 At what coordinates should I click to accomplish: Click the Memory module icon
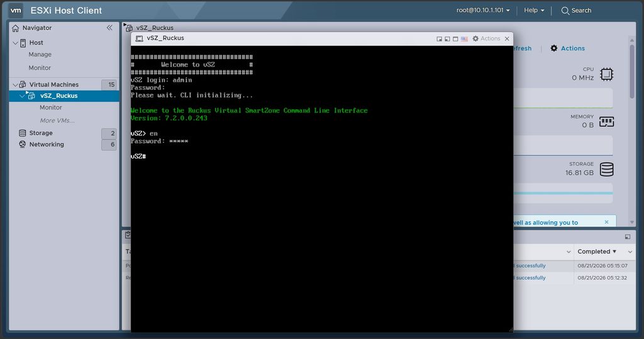pyautogui.click(x=607, y=121)
